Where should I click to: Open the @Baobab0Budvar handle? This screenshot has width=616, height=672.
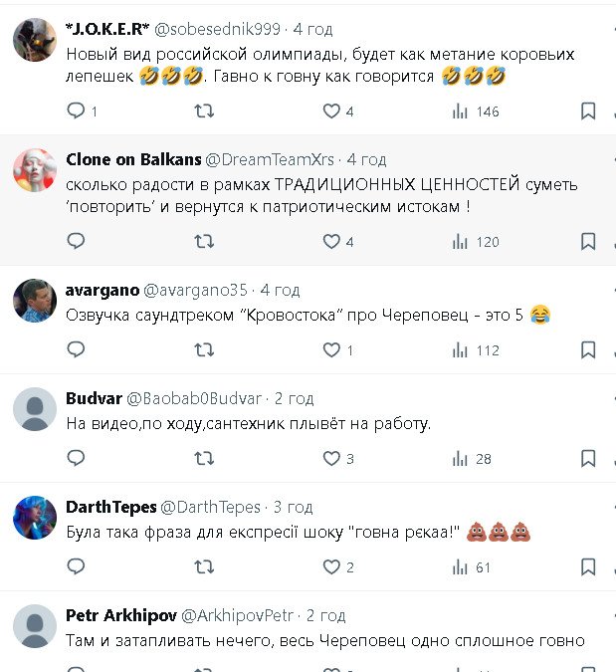pyautogui.click(x=193, y=398)
